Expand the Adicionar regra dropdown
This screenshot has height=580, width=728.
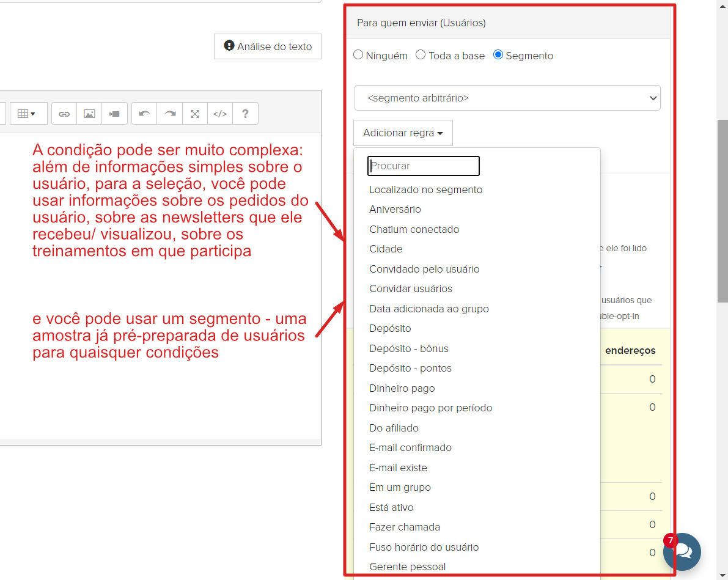pyautogui.click(x=403, y=133)
